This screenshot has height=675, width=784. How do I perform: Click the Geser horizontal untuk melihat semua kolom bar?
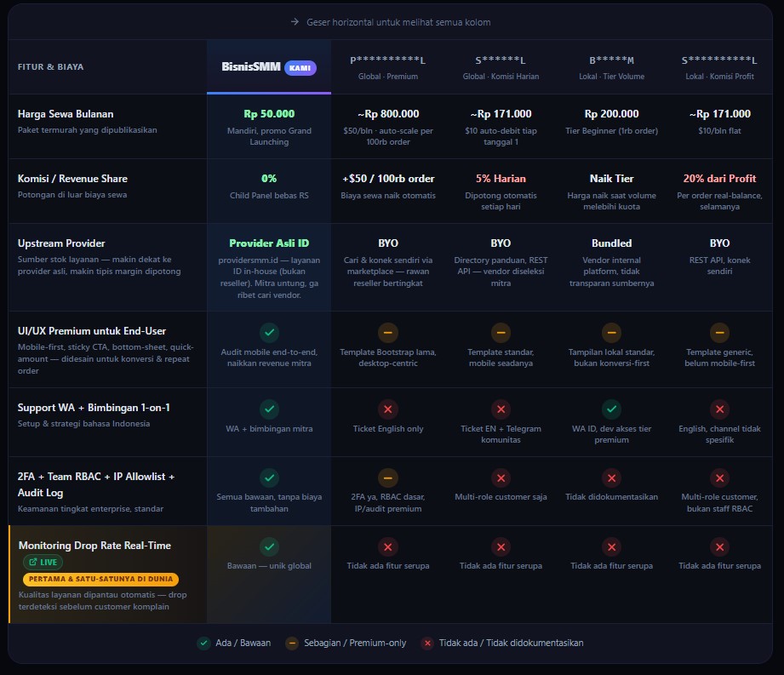click(392, 22)
